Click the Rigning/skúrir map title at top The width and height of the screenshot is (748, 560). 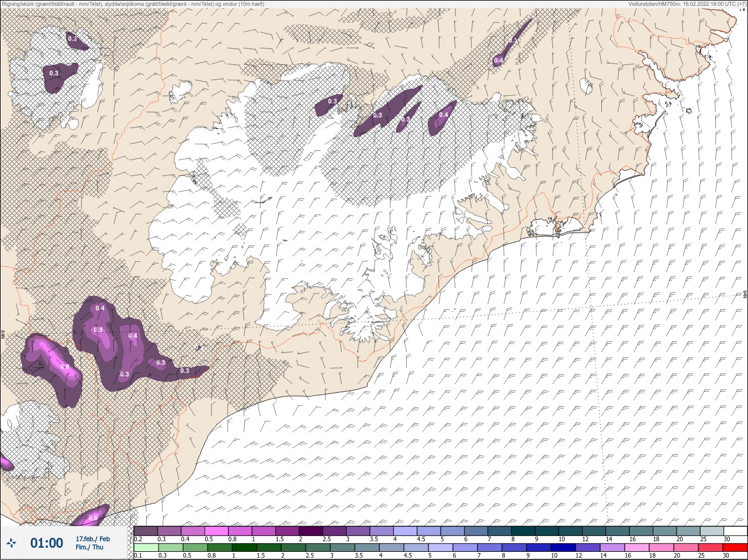click(133, 4)
